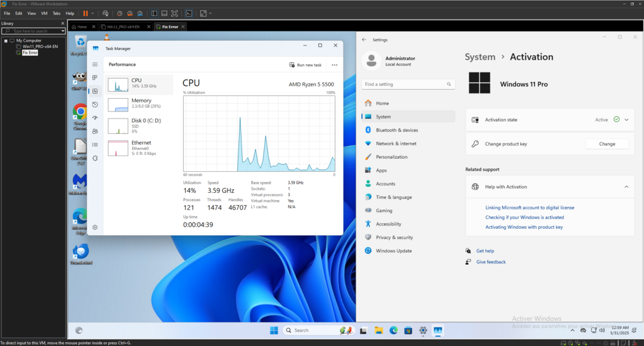Open Bluetooth & devices in Settings
This screenshot has height=346, width=644.
click(x=408, y=130)
